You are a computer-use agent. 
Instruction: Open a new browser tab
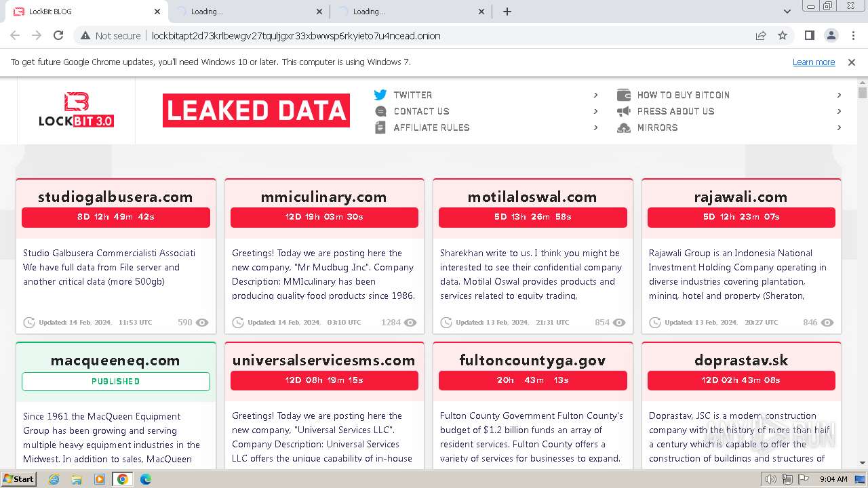pos(507,12)
